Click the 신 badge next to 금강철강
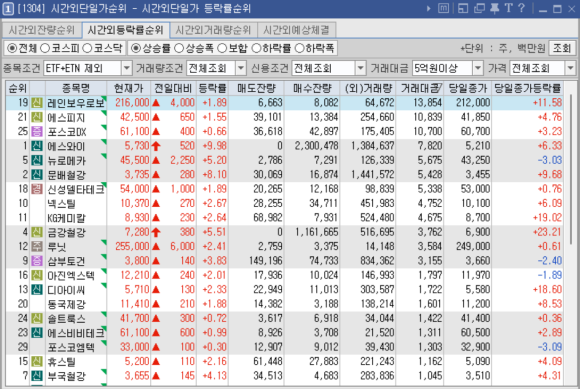 [x=37, y=232]
